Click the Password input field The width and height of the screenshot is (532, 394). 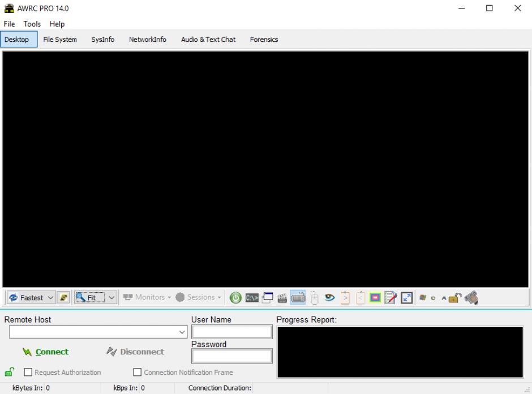(x=232, y=356)
